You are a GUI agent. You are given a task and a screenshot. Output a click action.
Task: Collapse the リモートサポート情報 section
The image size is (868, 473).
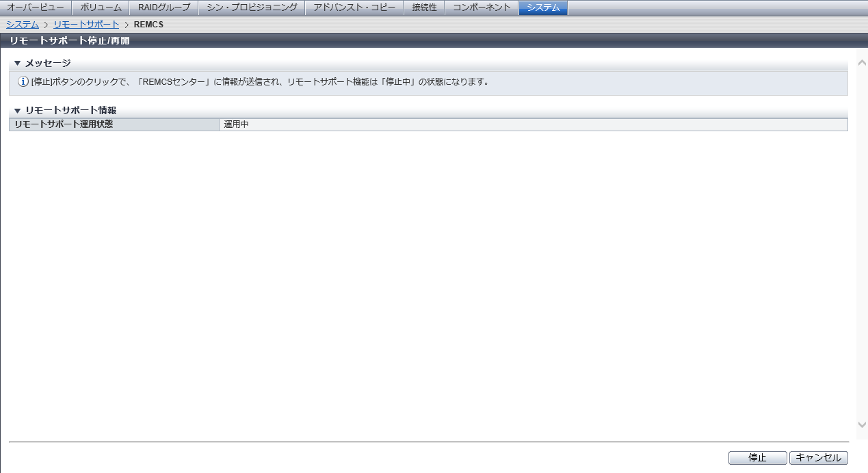tap(18, 110)
